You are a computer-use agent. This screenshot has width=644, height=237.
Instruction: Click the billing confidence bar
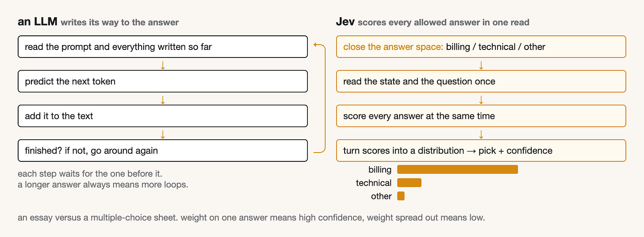(457, 169)
